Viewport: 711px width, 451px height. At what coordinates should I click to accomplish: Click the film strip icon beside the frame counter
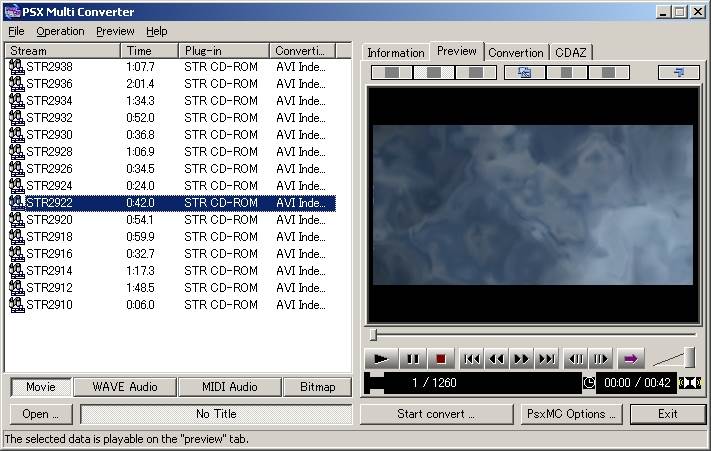(374, 383)
